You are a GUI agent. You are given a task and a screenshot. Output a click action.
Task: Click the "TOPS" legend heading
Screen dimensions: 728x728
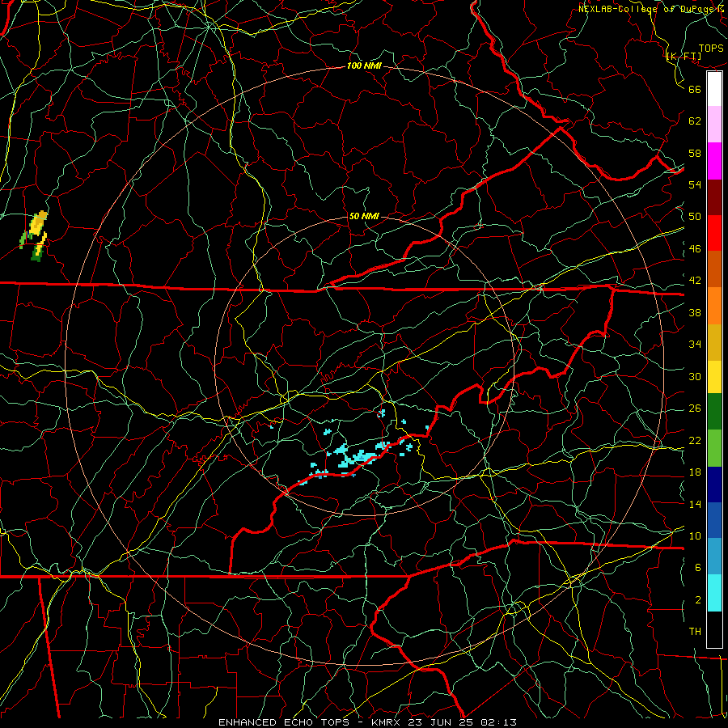tap(711, 49)
